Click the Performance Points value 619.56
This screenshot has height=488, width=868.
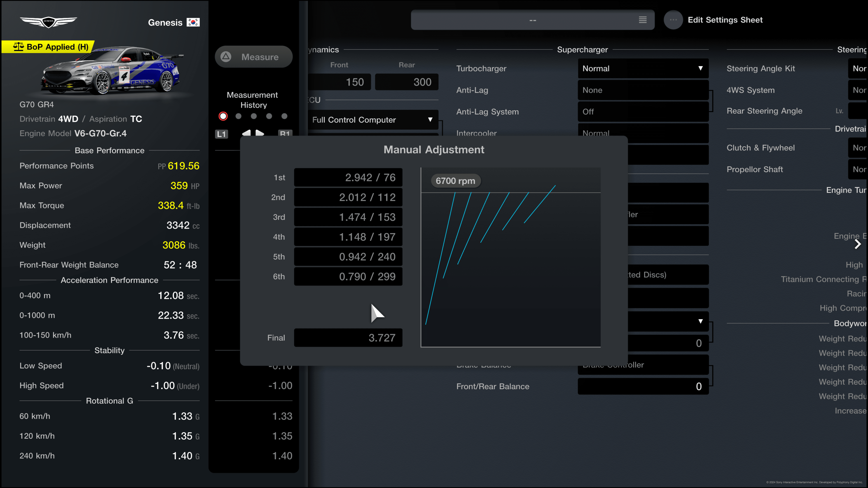(x=183, y=166)
